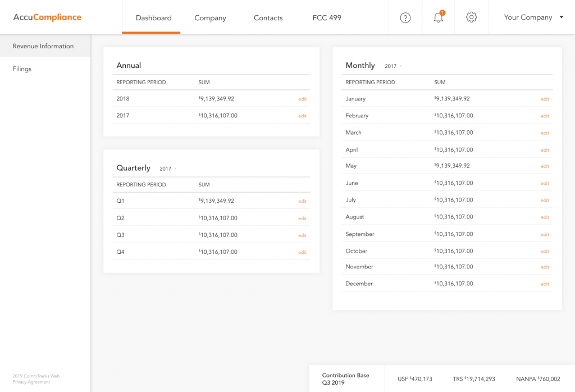Screen dimensions: 575x392
Task: Open the Privacy Agreement link
Action: (31, 382)
